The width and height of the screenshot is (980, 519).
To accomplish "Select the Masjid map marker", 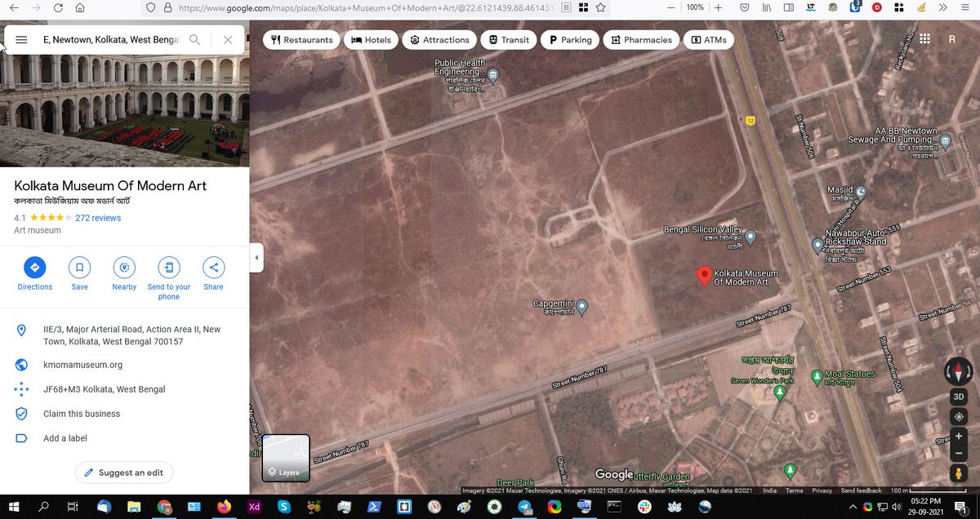I will [x=860, y=193].
